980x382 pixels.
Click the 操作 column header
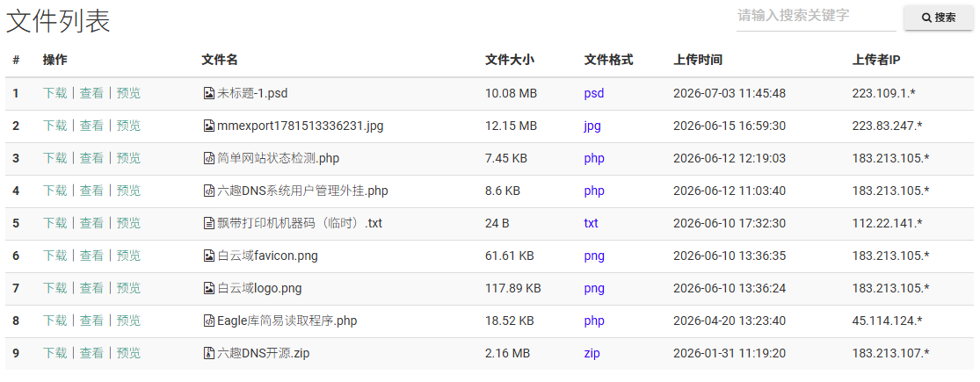[55, 60]
